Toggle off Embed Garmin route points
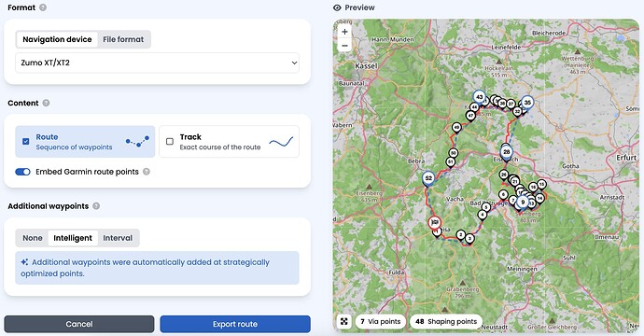644x336 pixels. click(x=22, y=172)
